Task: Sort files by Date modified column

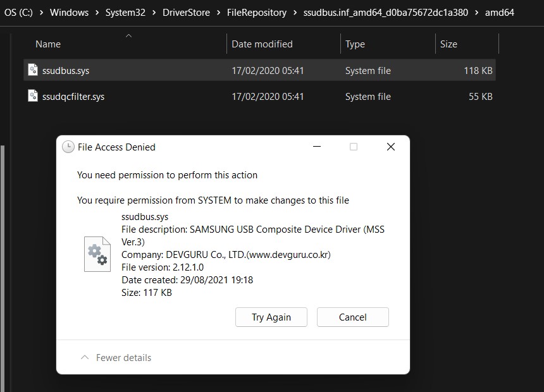Action: pos(262,44)
